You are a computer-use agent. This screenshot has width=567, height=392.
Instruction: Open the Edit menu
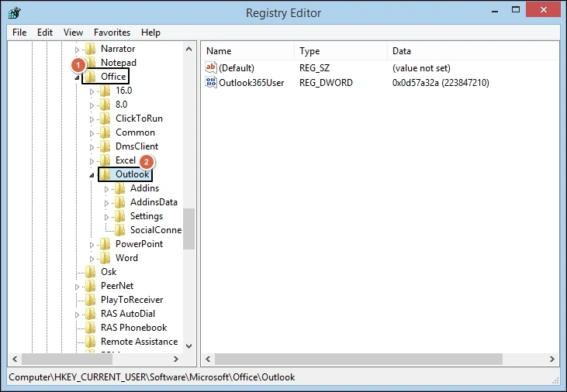45,33
